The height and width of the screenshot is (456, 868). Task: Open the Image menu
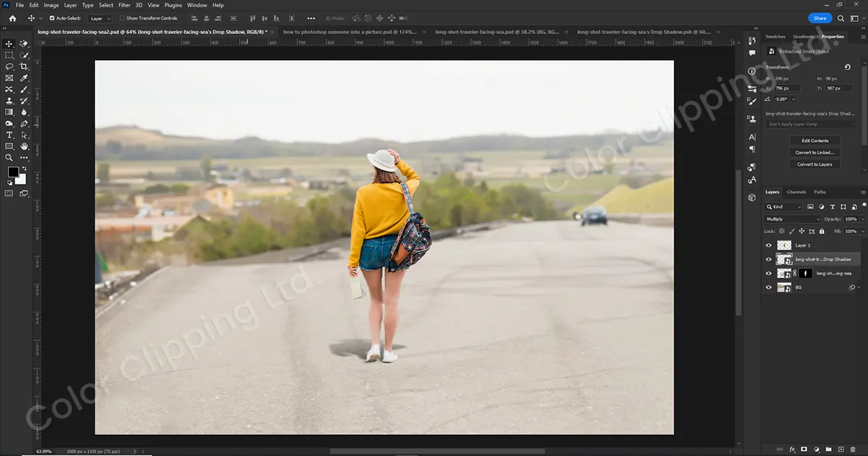pyautogui.click(x=51, y=5)
